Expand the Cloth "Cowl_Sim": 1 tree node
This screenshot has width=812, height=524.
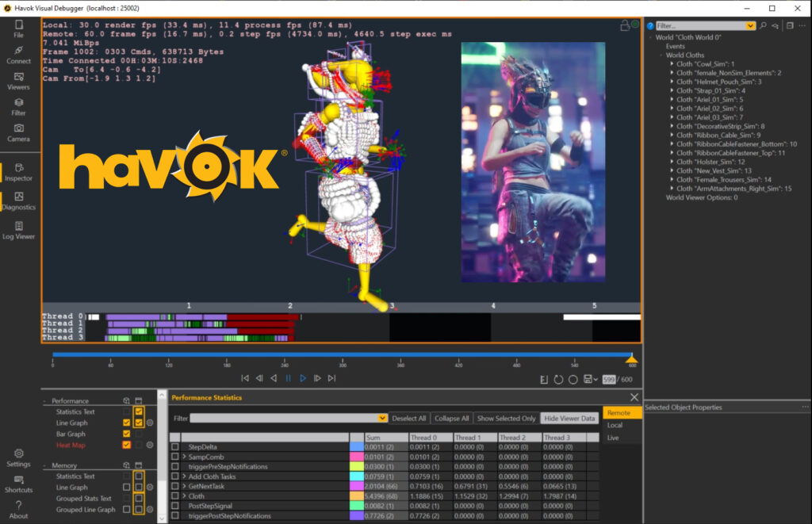(x=672, y=63)
